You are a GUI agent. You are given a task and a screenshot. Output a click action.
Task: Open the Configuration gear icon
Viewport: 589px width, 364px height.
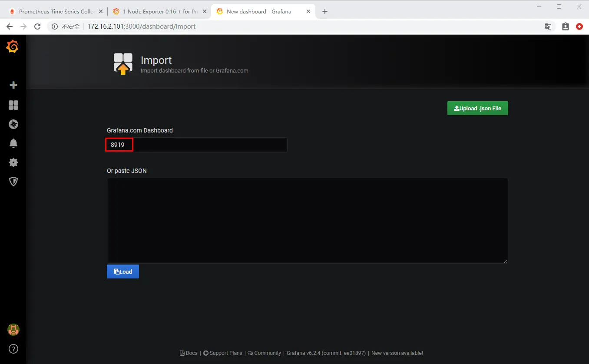pos(13,162)
